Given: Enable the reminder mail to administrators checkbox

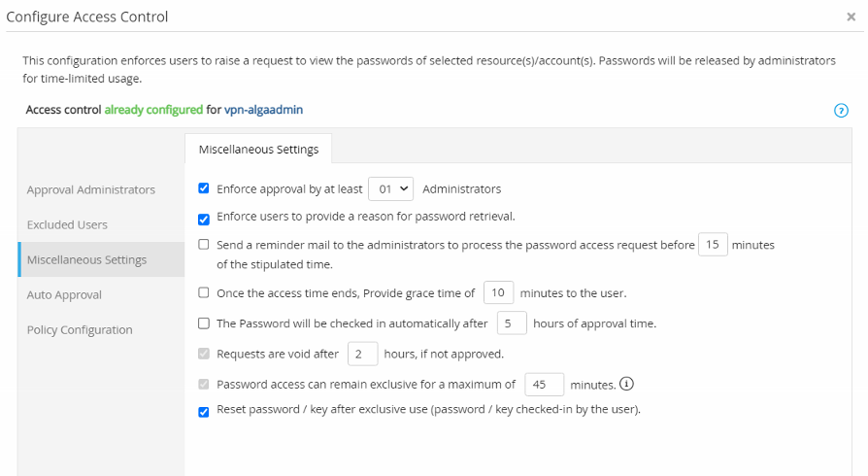Looking at the screenshot, I should (204, 245).
